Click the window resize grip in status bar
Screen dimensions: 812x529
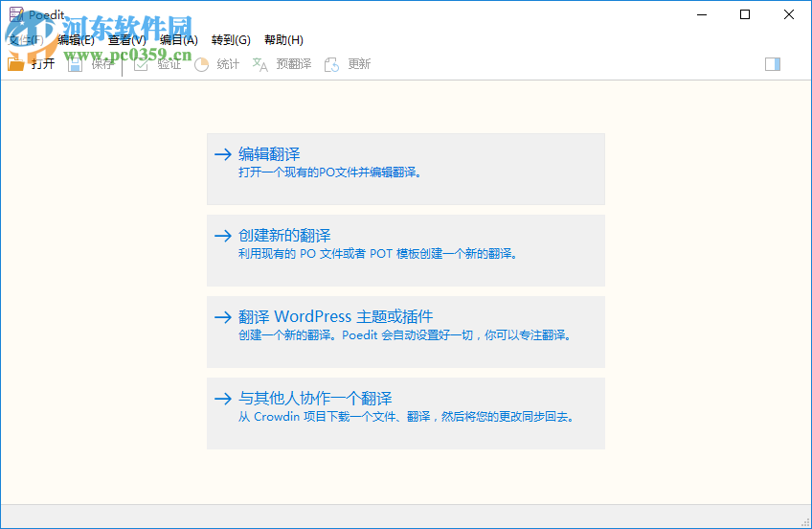(805, 522)
